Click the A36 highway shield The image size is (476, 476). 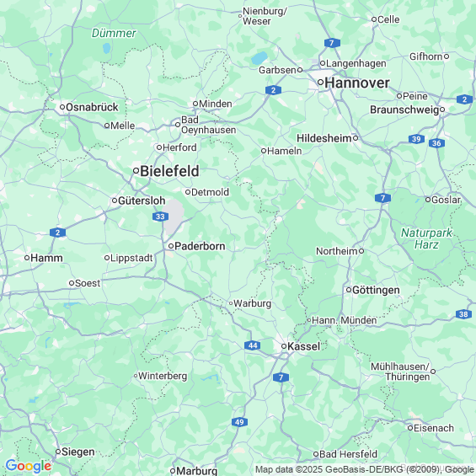point(436,143)
